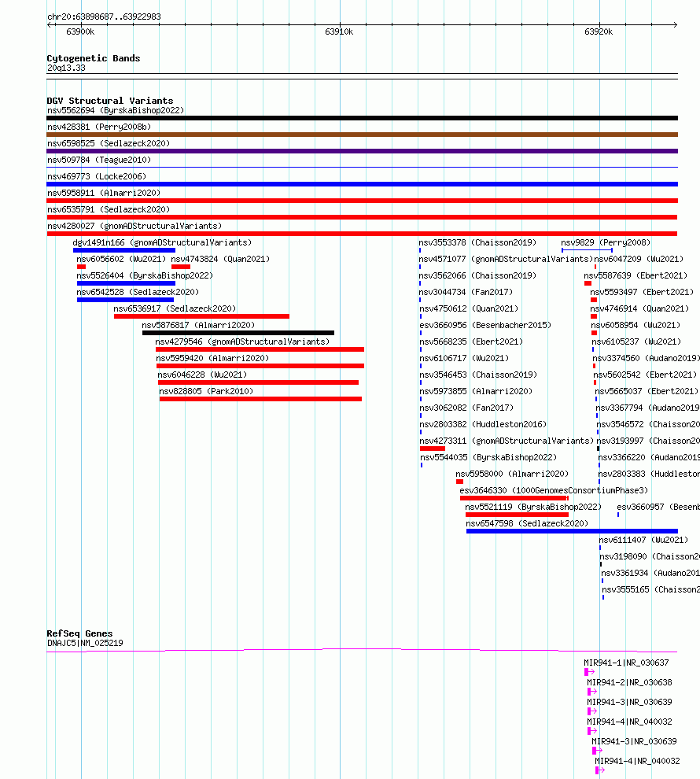Open the nsv5959420 (Almarri2020) label
The image size is (700, 779).
click(212, 358)
